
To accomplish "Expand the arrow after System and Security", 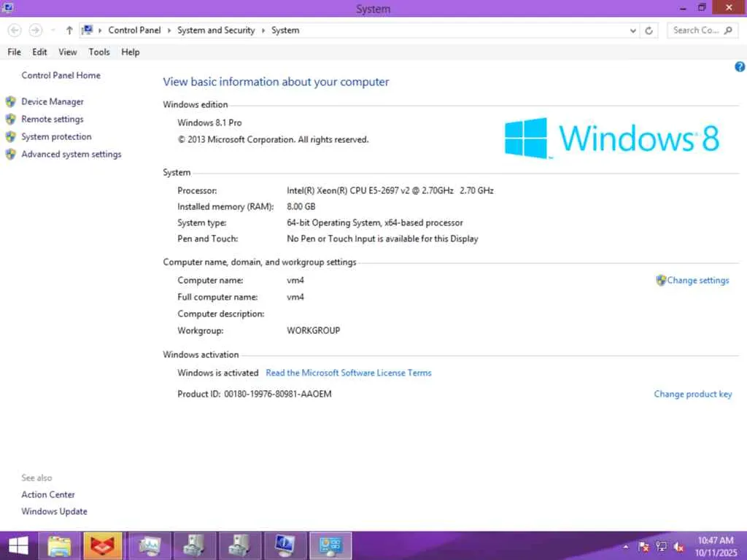I will click(263, 31).
